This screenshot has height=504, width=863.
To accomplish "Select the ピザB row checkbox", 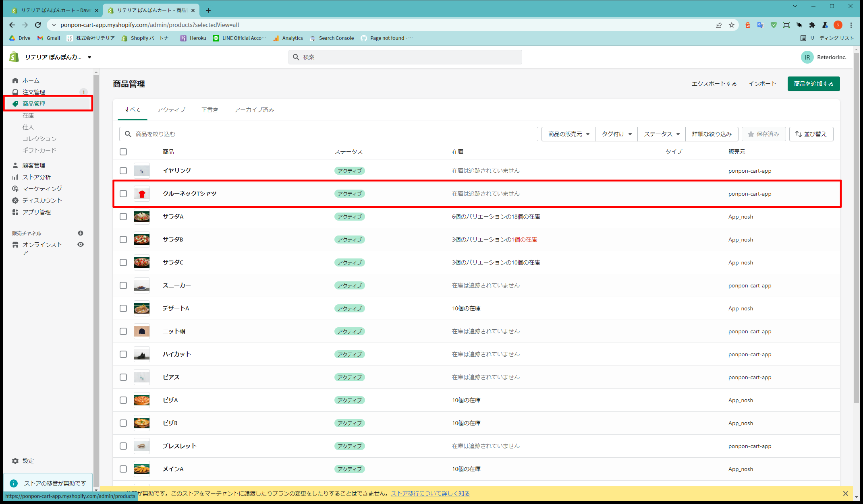I will (123, 423).
